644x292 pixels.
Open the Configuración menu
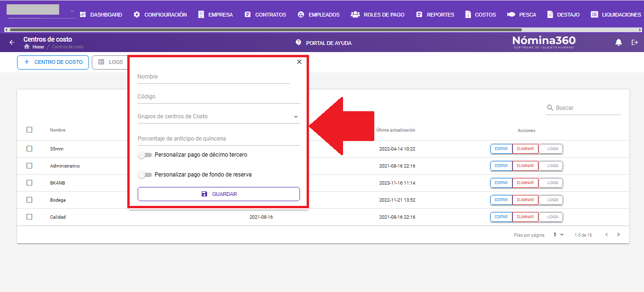tap(160, 15)
